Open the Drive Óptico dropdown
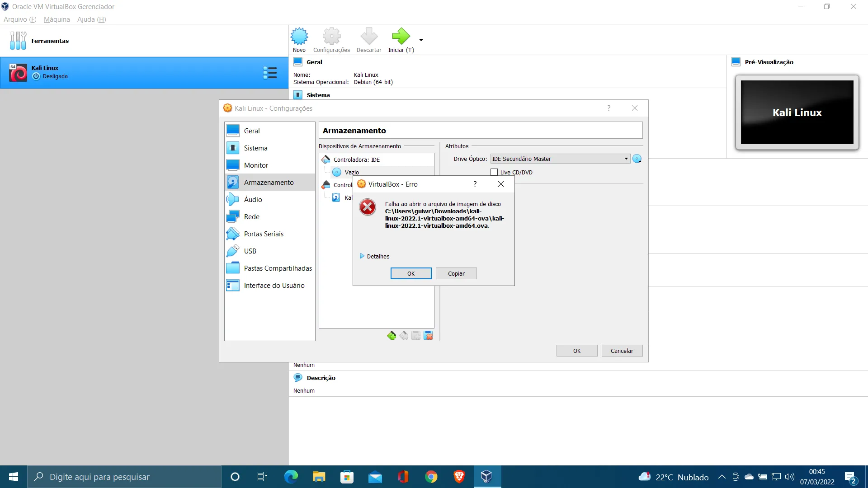 560,159
